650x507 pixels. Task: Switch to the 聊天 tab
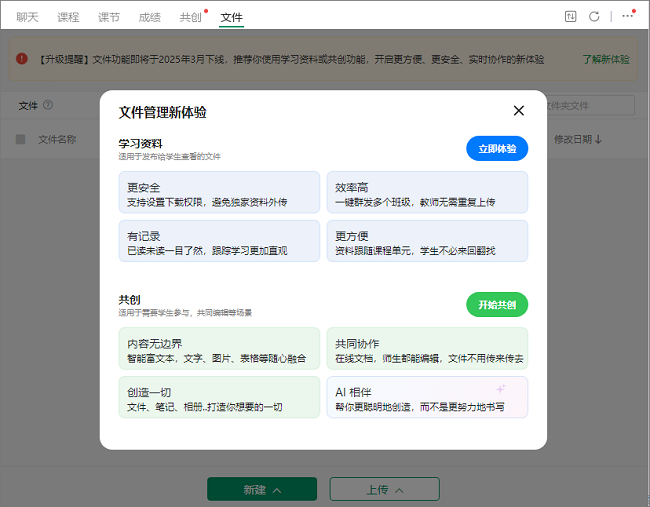(28, 17)
